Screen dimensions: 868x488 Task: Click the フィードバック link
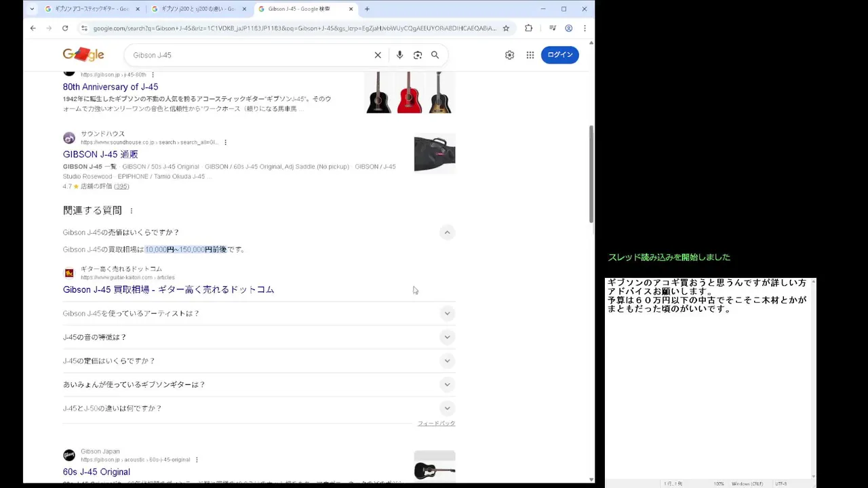tap(436, 423)
